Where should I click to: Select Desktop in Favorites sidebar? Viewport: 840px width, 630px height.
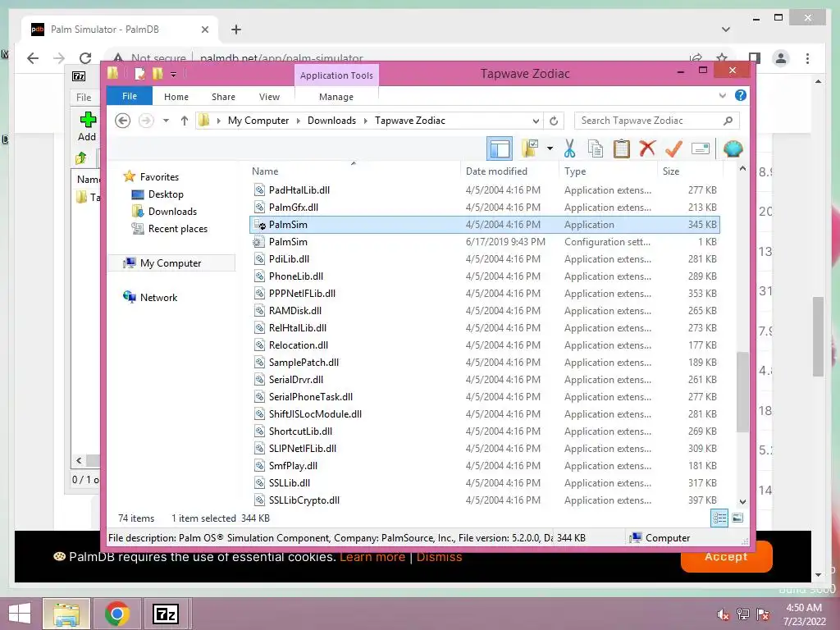(x=166, y=194)
